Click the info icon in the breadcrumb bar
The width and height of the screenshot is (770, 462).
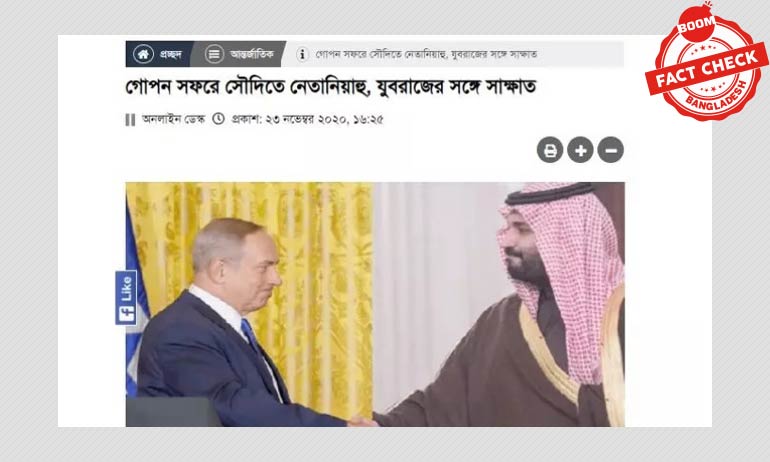[302, 54]
